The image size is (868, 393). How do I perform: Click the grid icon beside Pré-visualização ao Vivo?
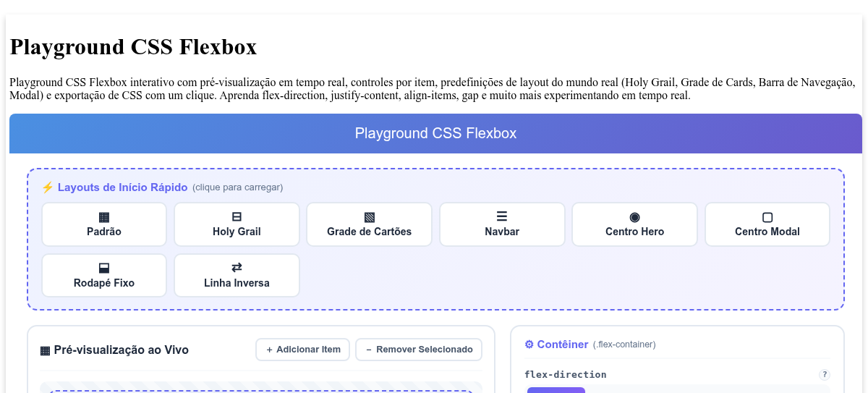pos(46,350)
